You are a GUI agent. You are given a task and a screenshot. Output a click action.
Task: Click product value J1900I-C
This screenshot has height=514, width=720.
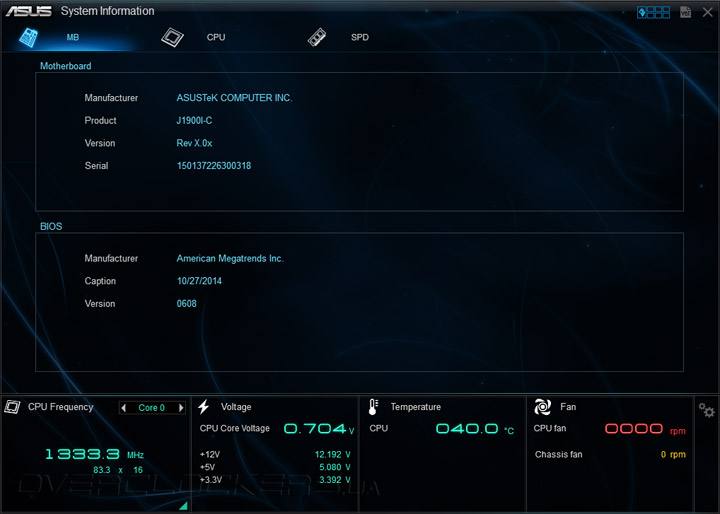coord(194,120)
